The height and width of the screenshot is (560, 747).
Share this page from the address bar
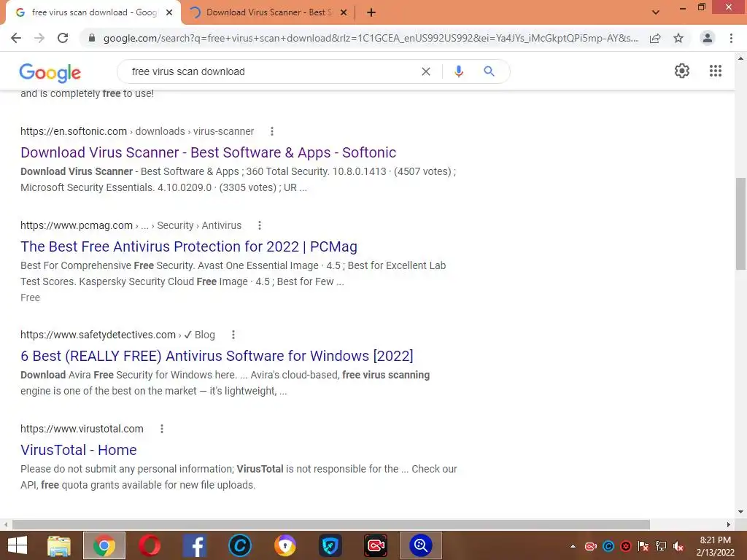coord(655,38)
